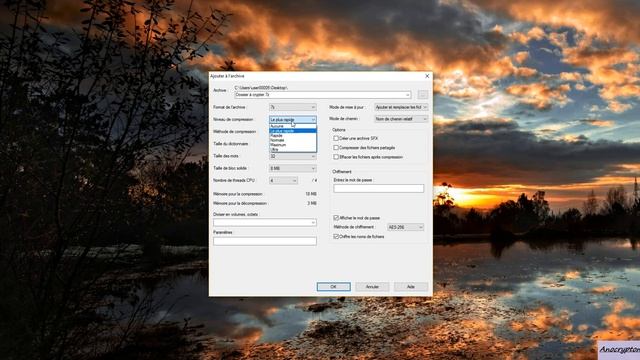The width and height of the screenshot is (640, 360).
Task: Click the Mémoire pour la compression value "18 MB"
Action: (x=311, y=194)
